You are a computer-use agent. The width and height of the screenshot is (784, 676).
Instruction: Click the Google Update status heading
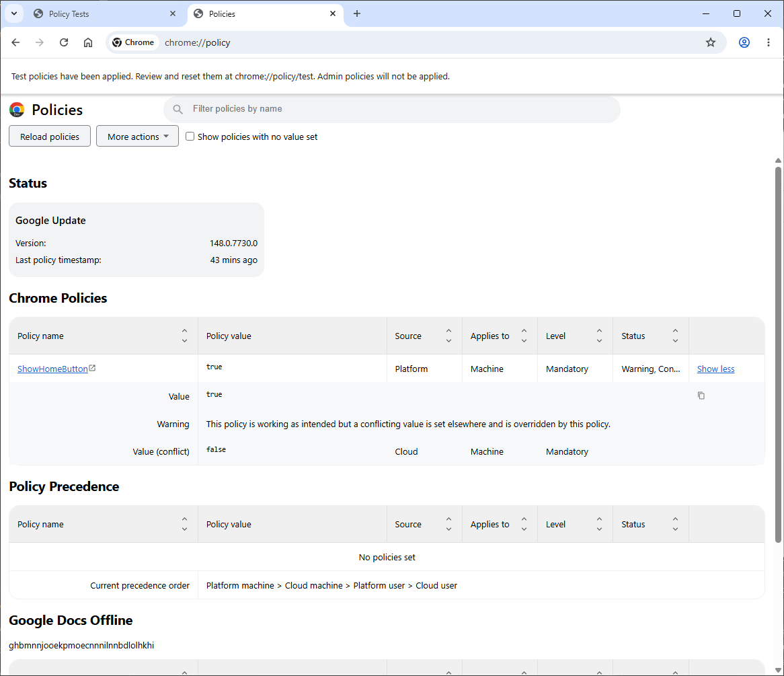pyautogui.click(x=50, y=220)
